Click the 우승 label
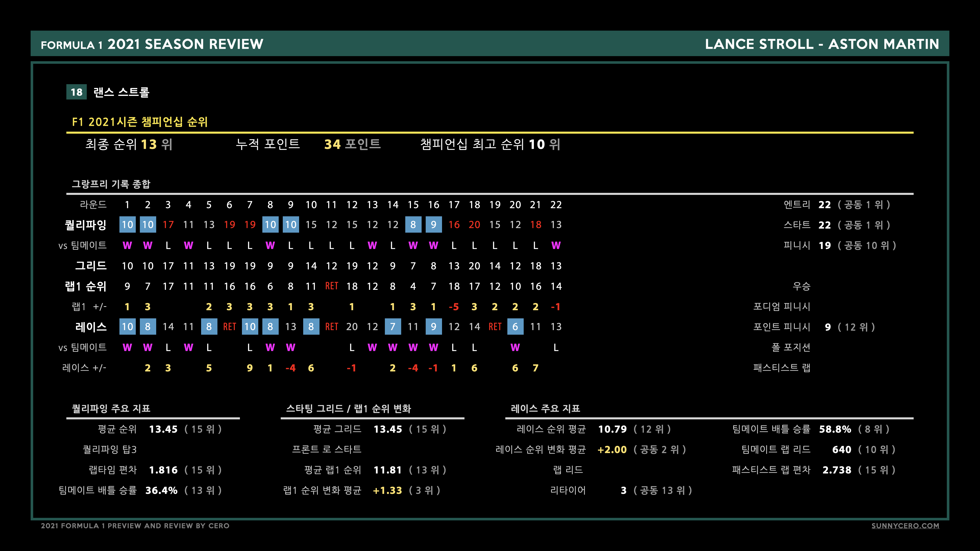 [x=801, y=286]
